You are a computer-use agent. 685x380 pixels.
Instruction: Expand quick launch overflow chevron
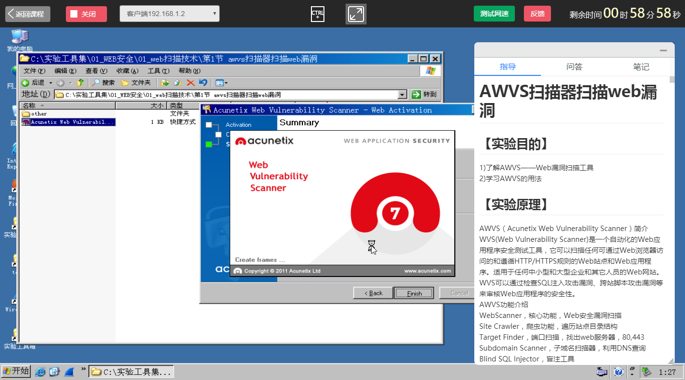coord(83,370)
